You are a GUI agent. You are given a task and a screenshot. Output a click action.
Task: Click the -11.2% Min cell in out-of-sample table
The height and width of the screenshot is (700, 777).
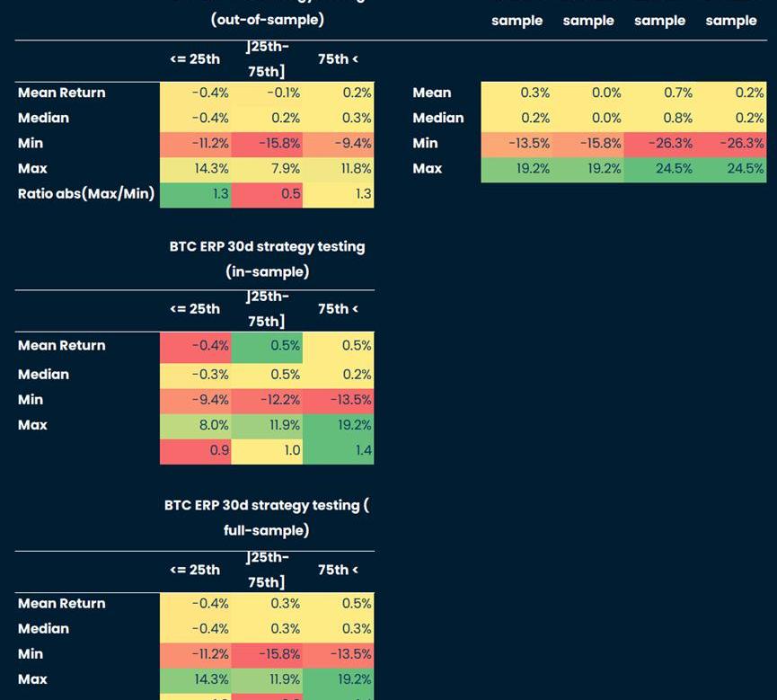click(196, 143)
